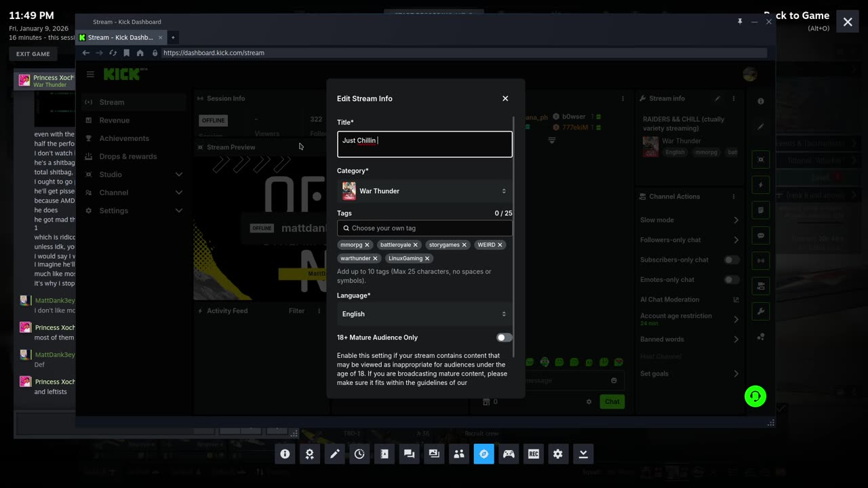Click the EXIT GAME button

[x=33, y=54]
